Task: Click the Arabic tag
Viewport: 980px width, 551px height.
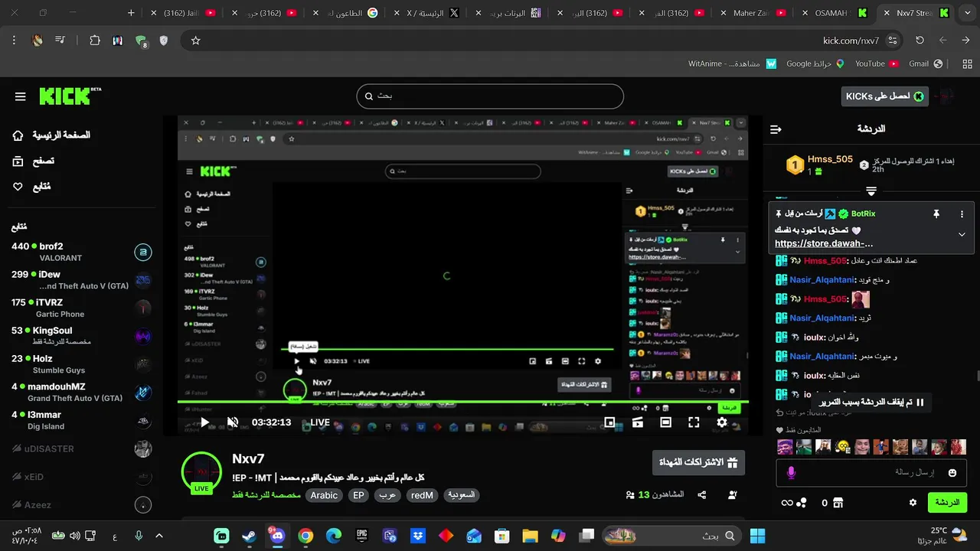Action: point(324,495)
